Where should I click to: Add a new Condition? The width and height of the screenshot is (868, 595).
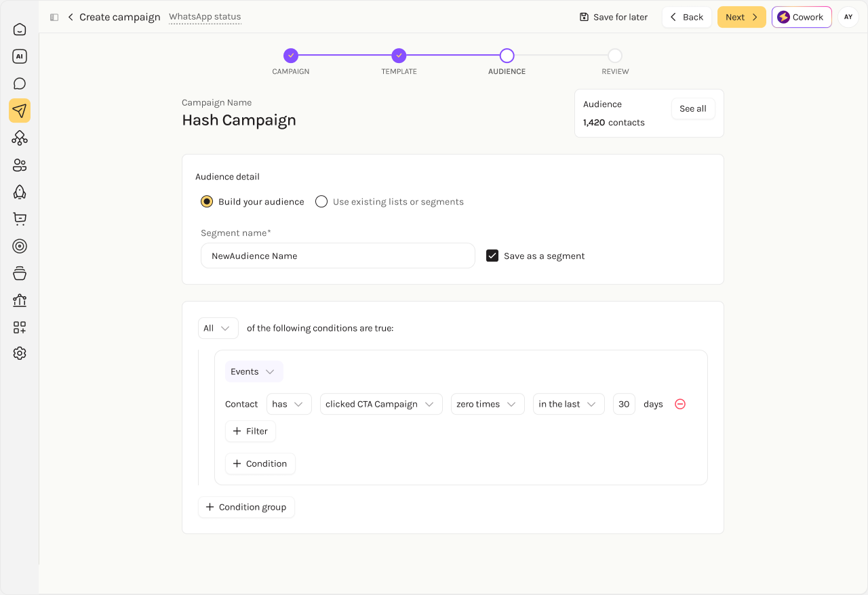click(x=260, y=464)
